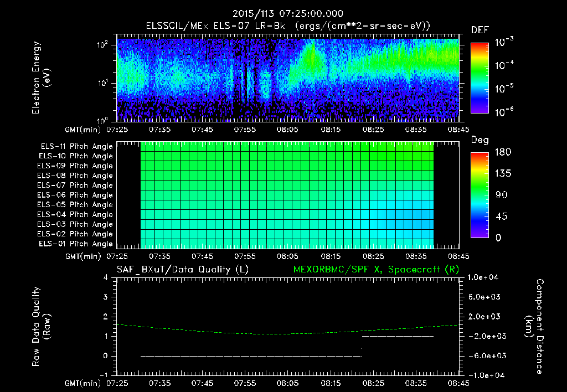The width and height of the screenshot is (567, 392).
Task: Click the Deg legend title
Action: pos(480,140)
